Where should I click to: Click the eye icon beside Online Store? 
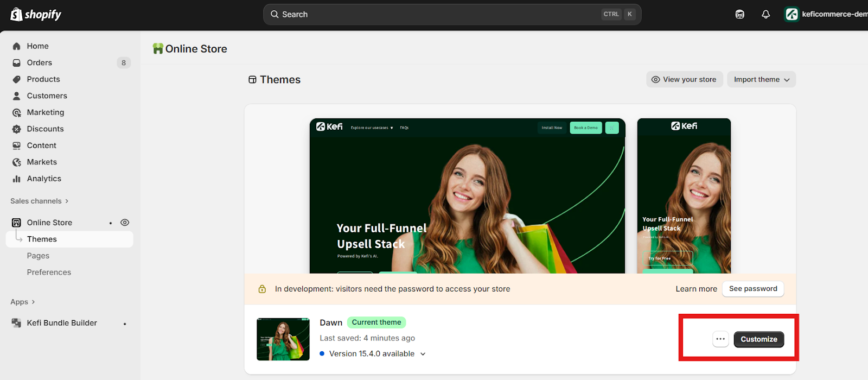pyautogui.click(x=125, y=223)
